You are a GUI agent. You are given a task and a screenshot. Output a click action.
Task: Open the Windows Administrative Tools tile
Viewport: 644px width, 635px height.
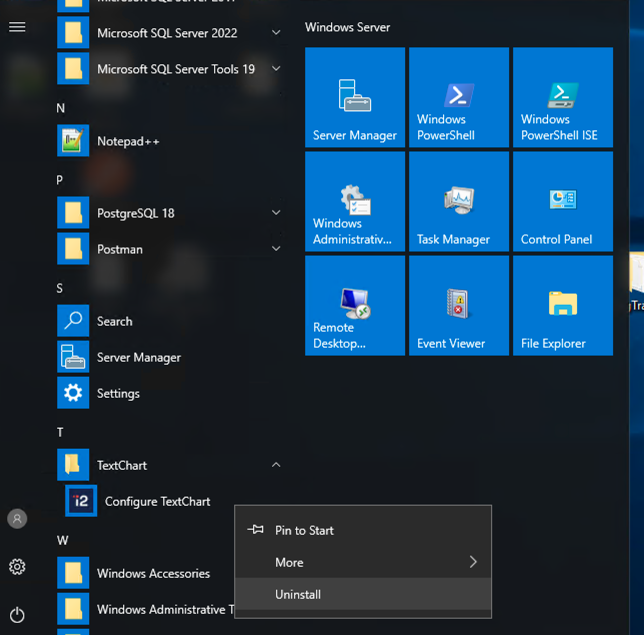pos(355,201)
